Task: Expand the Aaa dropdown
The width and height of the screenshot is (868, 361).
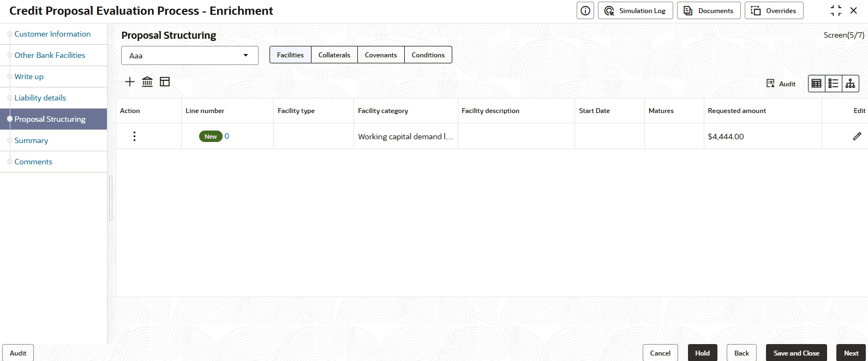Action: click(x=190, y=55)
